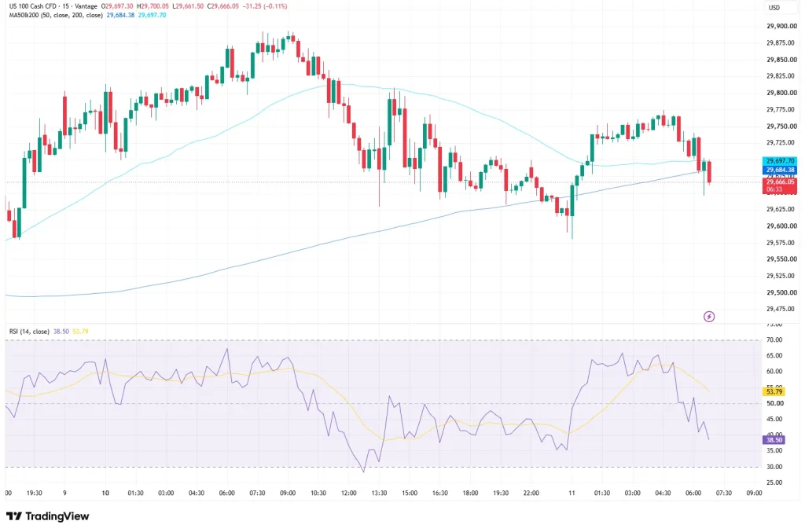The height and width of the screenshot is (532, 805).
Task: Click the 60.00 RSI scale level
Action: coord(774,372)
